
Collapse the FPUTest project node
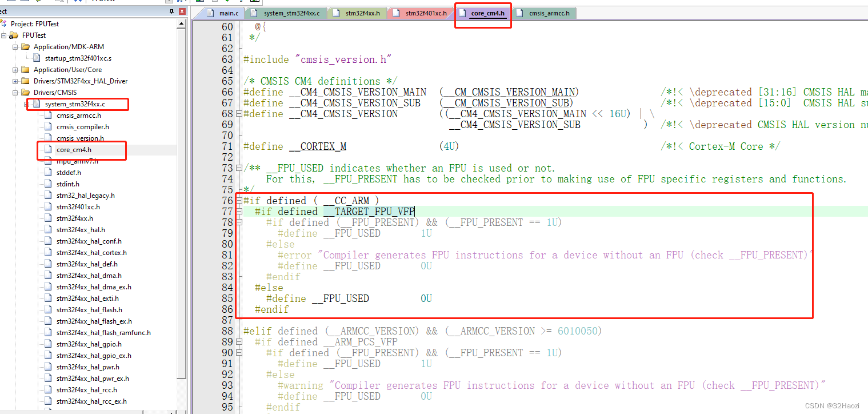pos(5,35)
